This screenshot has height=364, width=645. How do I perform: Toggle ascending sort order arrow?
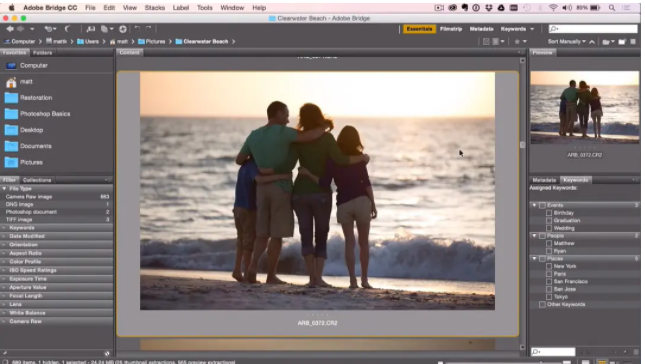[592, 42]
